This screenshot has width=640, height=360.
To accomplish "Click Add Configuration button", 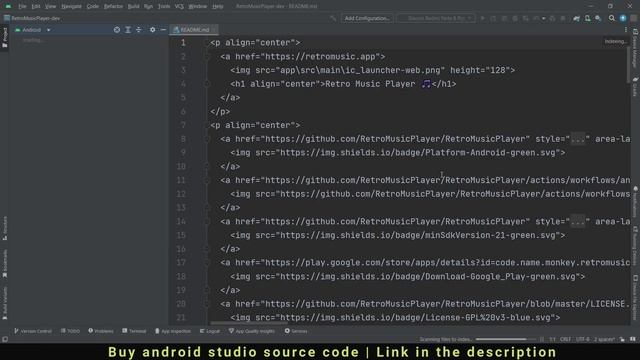I will coord(367,18).
